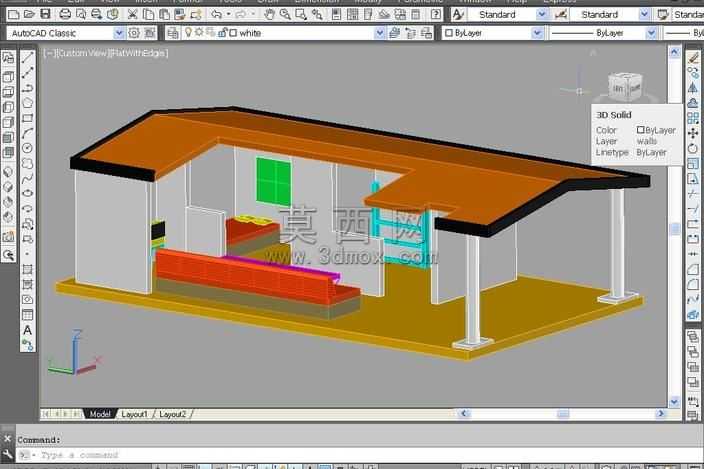Select the Circle draw tool
The image size is (704, 469).
point(27,148)
